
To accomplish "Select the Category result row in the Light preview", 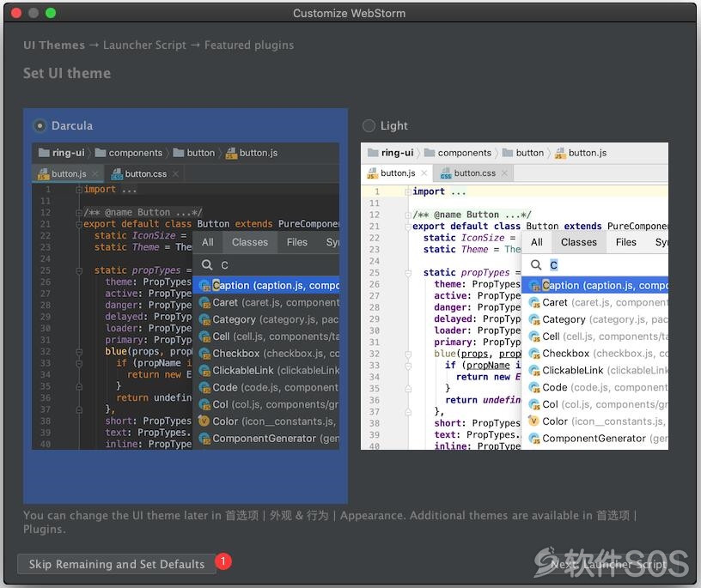I will (x=595, y=319).
